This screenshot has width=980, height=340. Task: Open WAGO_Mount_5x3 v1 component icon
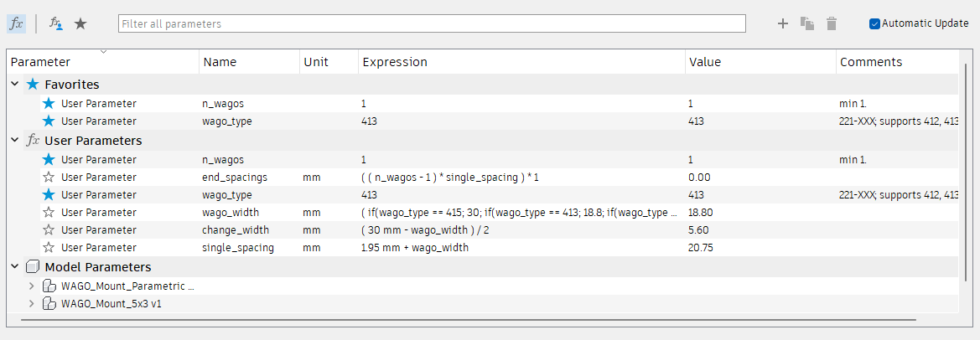point(49,303)
